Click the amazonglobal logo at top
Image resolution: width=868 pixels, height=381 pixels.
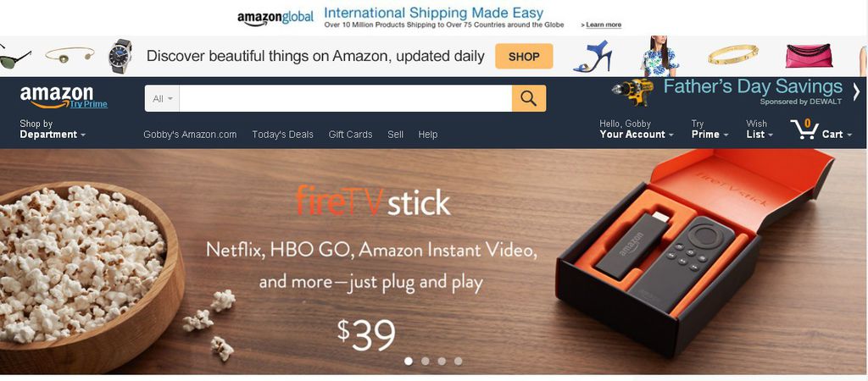click(275, 18)
